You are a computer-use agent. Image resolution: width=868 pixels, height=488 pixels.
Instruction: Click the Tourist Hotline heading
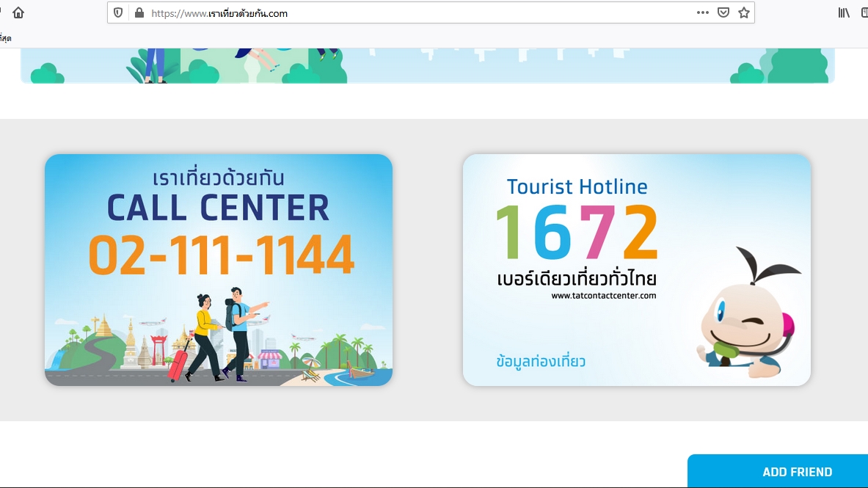tap(577, 186)
